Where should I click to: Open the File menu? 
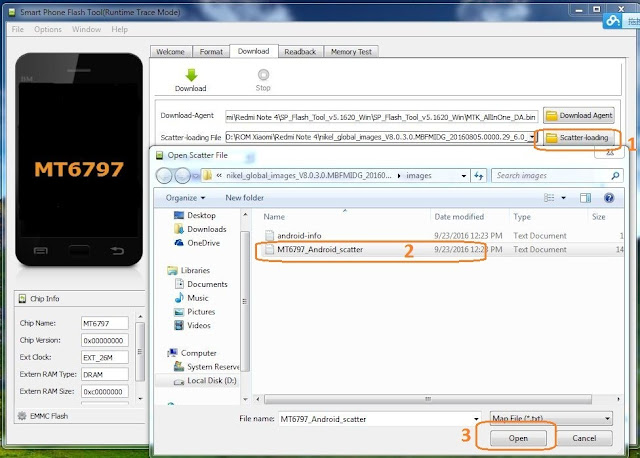(x=18, y=29)
